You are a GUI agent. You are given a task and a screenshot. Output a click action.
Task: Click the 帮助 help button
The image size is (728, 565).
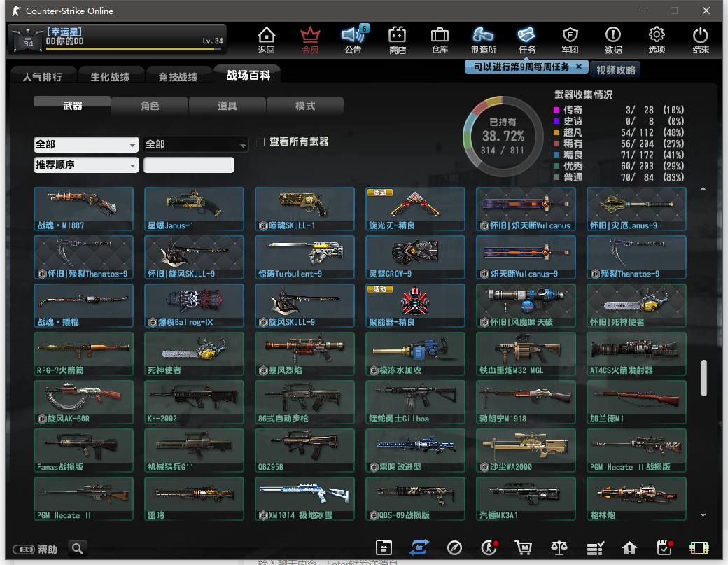pyautogui.click(x=35, y=549)
